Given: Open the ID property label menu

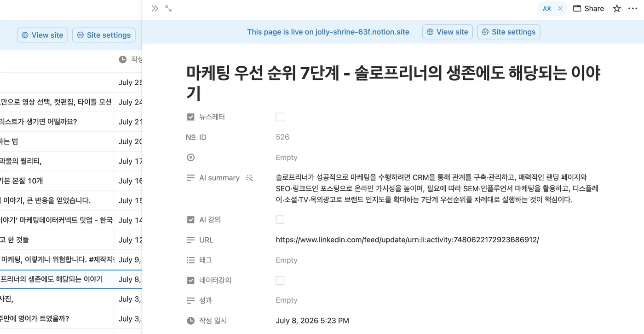Looking at the screenshot, I should pyautogui.click(x=203, y=137).
